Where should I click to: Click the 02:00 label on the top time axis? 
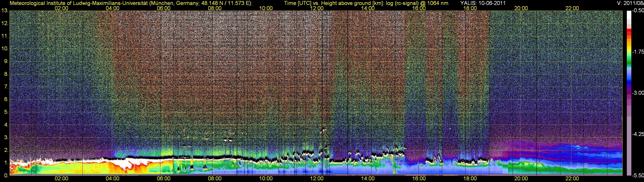[61, 8]
